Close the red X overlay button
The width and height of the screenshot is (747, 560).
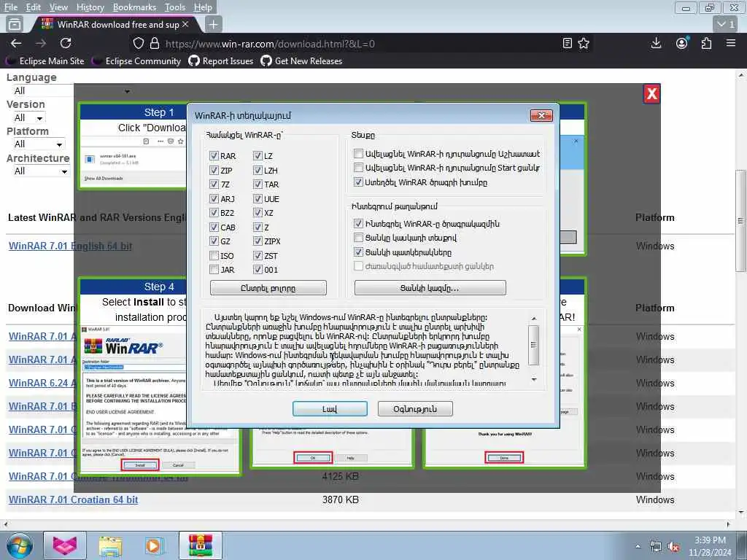pos(651,94)
